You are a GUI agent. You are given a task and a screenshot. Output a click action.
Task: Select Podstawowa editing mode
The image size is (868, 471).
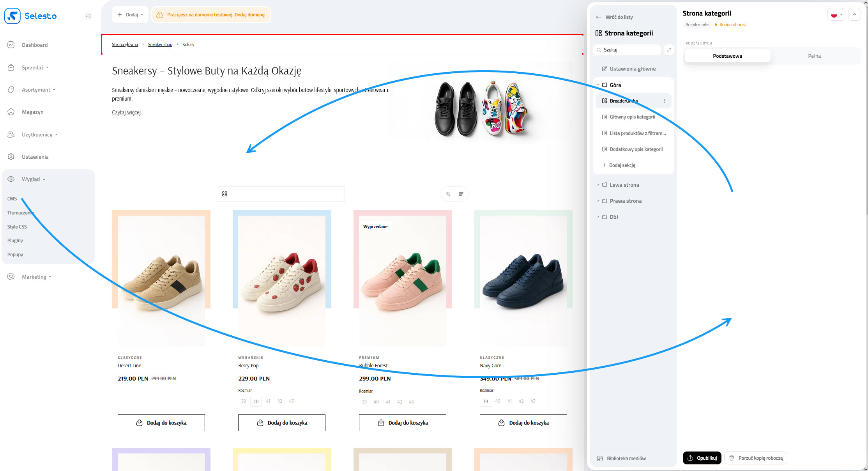pyautogui.click(x=727, y=56)
